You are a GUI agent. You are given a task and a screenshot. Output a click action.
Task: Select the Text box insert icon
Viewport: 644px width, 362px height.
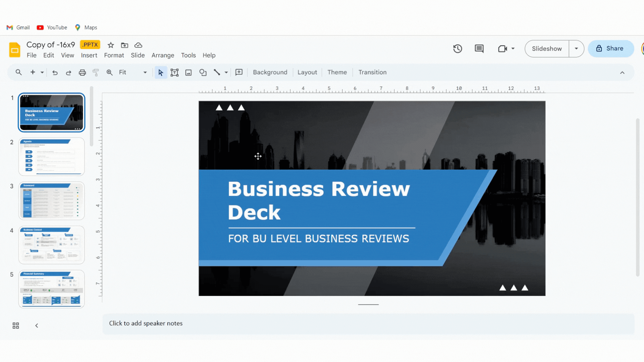[x=174, y=72]
